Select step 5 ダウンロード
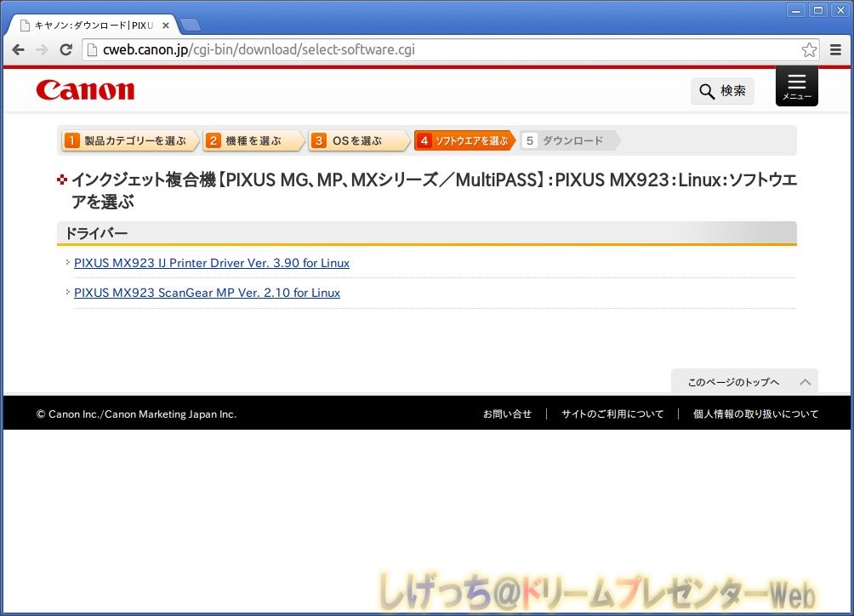 click(x=569, y=140)
